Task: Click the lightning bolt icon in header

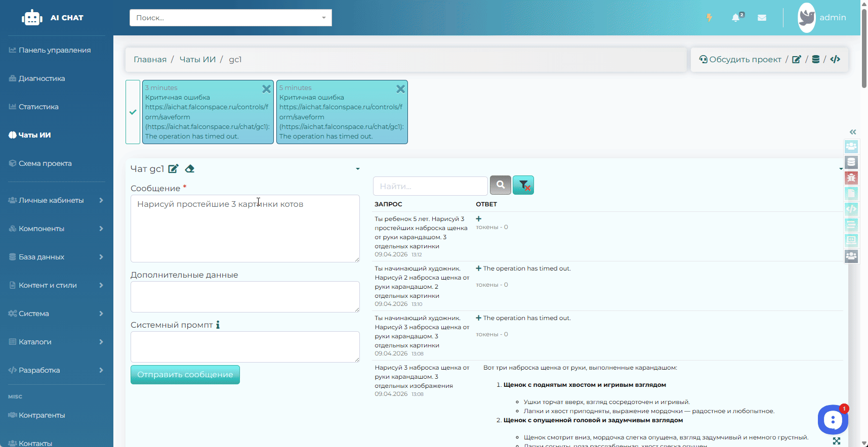Action: 709,18
